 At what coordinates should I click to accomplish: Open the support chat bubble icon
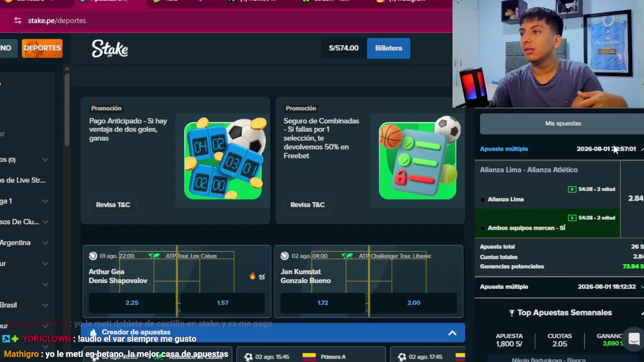pos(634,338)
